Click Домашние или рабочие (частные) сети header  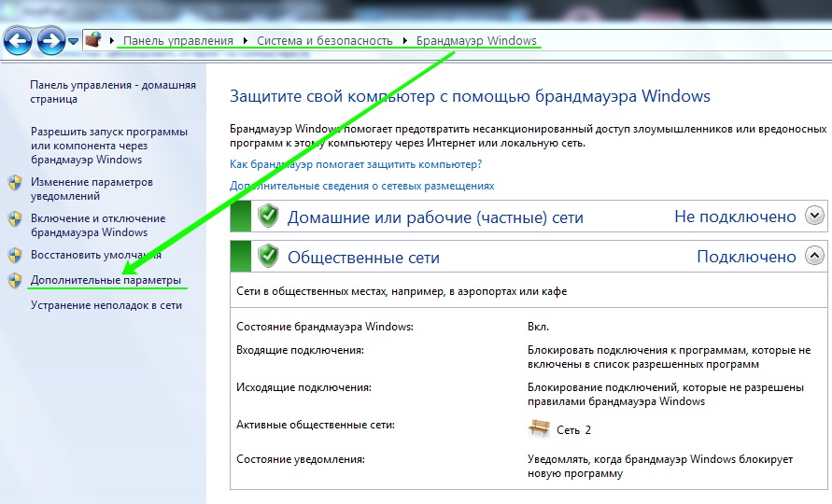point(435,217)
